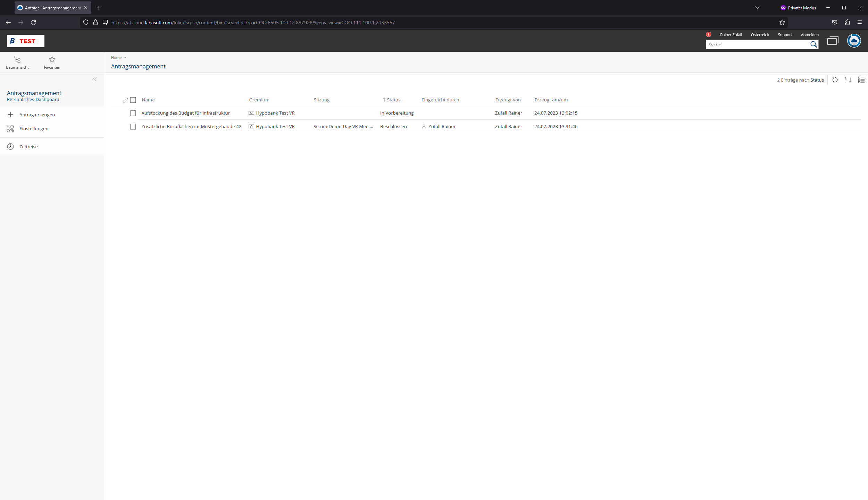868x500 pixels.
Task: Click the red notification alert icon
Action: [709, 34]
